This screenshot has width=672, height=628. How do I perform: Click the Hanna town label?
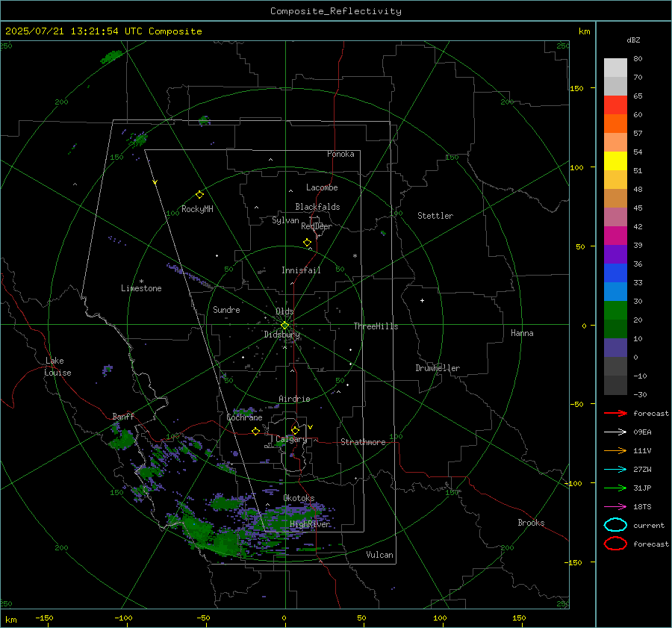click(x=522, y=333)
